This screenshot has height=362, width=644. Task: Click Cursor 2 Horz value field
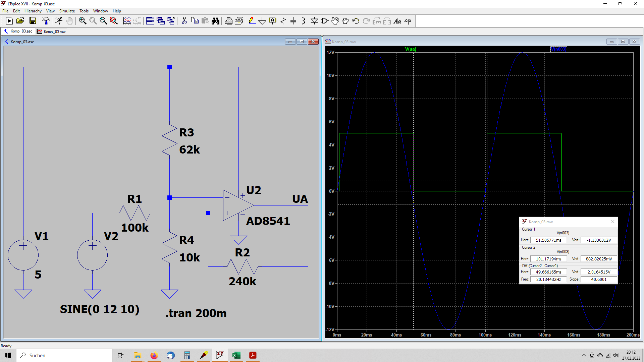coord(548,259)
